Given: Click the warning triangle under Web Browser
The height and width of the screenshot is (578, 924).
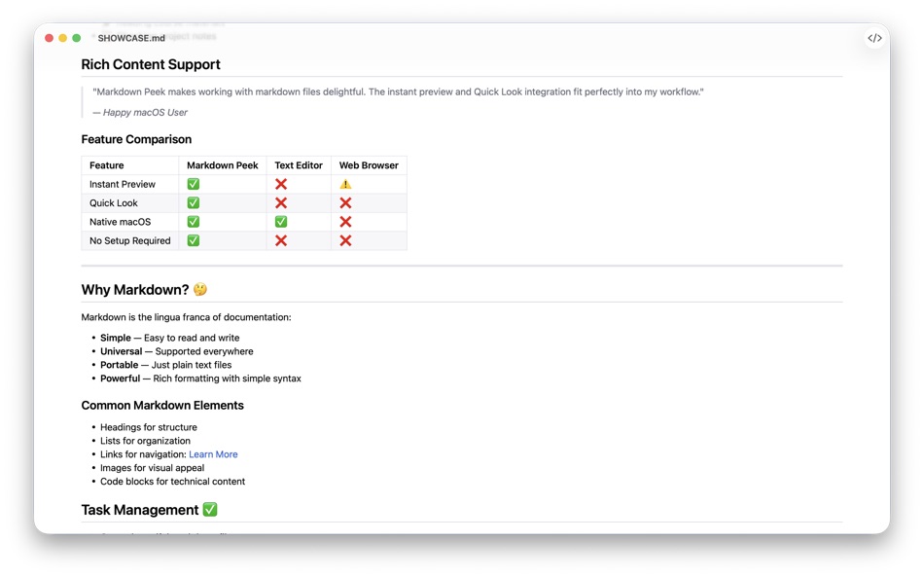Looking at the screenshot, I should pyautogui.click(x=343, y=183).
